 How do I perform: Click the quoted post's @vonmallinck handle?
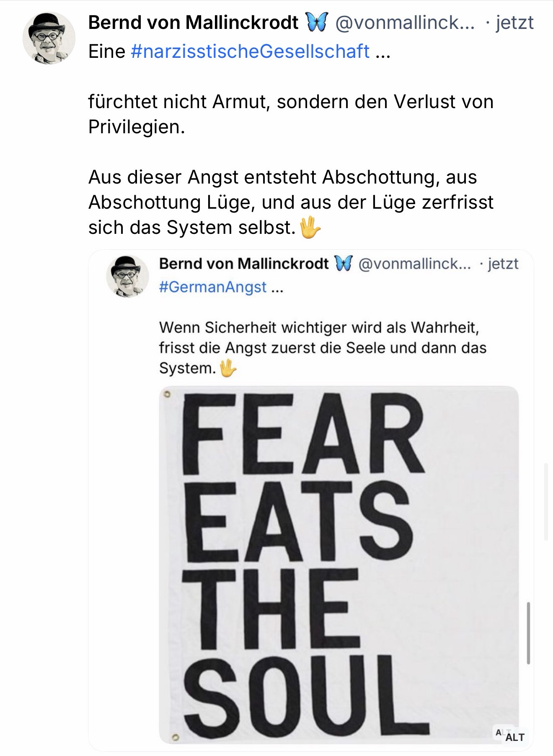point(415,264)
